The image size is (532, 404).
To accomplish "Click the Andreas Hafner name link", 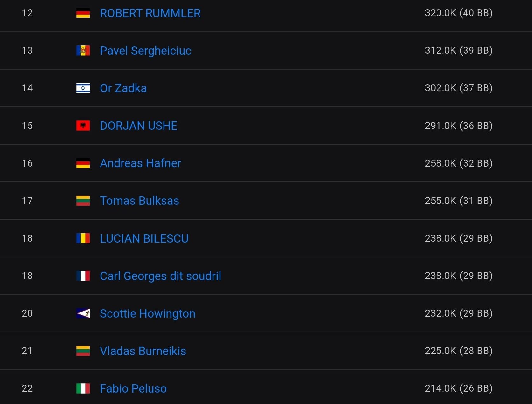I will point(140,163).
